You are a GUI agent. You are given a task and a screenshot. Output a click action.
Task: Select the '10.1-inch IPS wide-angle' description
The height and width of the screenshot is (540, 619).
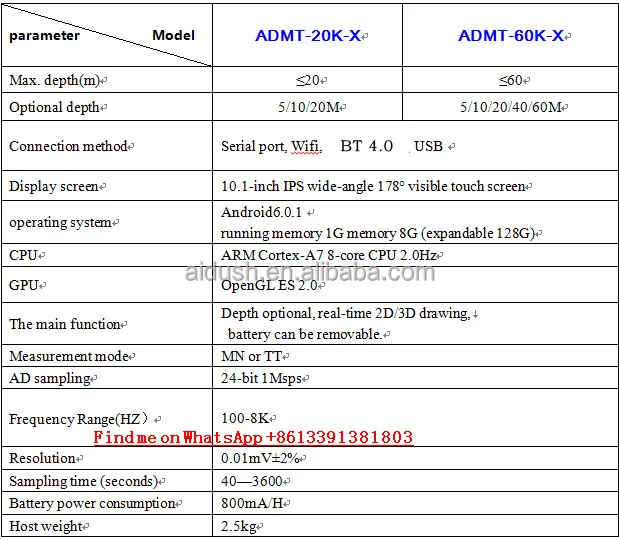point(373,186)
